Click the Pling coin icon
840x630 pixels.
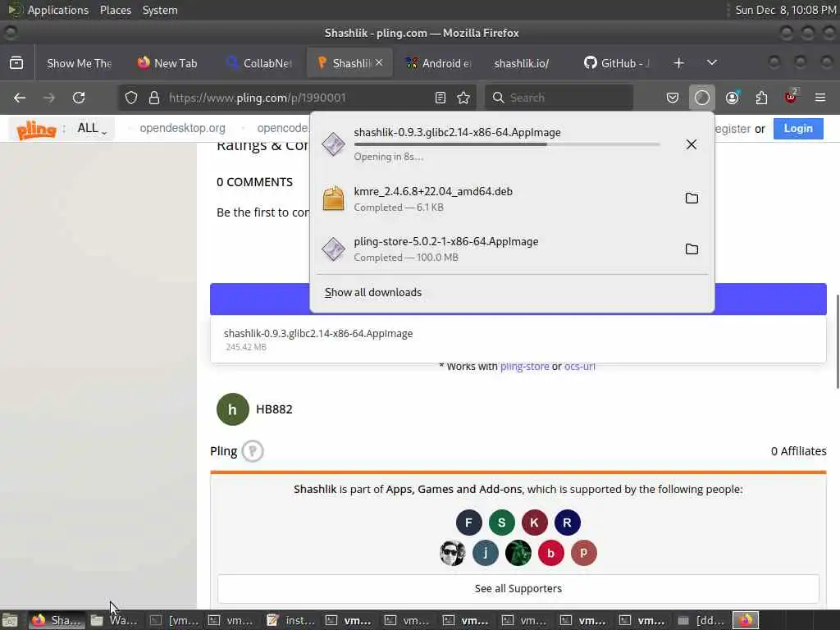[x=253, y=451]
